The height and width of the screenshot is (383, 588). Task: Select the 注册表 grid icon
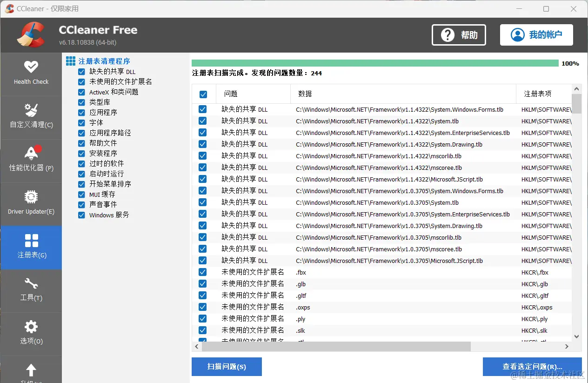coord(31,241)
